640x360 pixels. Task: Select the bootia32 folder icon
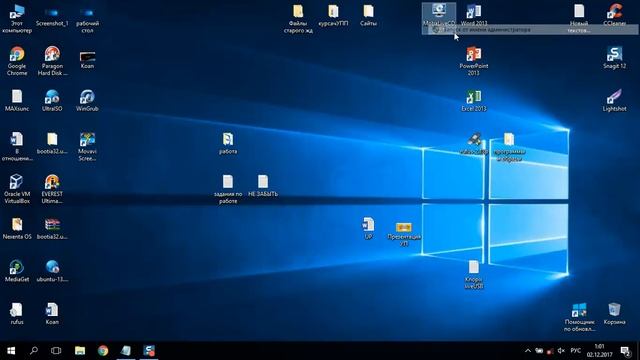52,143
